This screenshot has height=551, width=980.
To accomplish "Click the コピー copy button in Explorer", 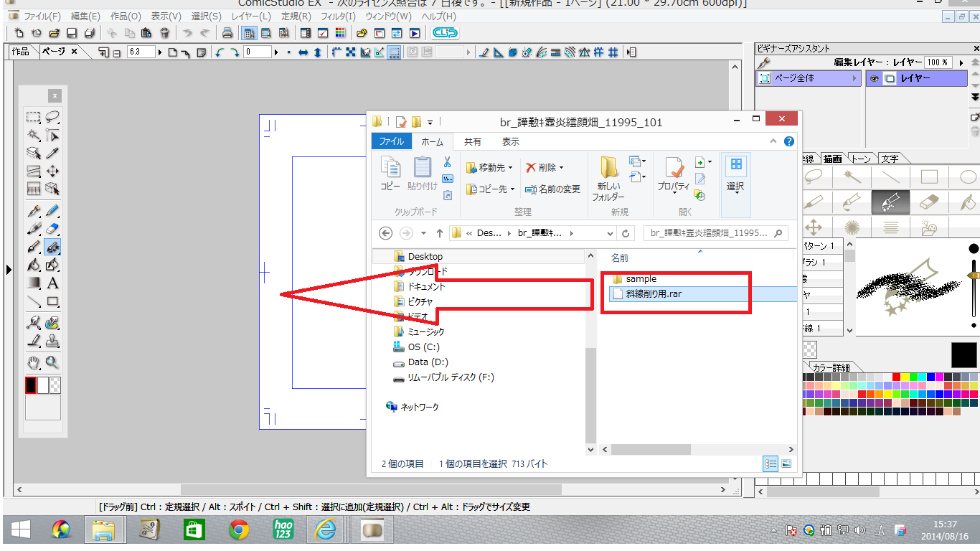I will (x=390, y=174).
